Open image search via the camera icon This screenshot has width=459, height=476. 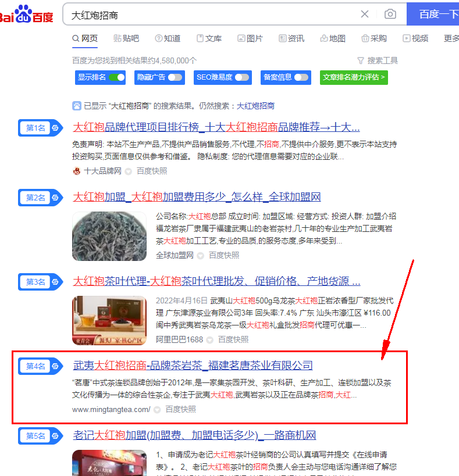coord(390,15)
